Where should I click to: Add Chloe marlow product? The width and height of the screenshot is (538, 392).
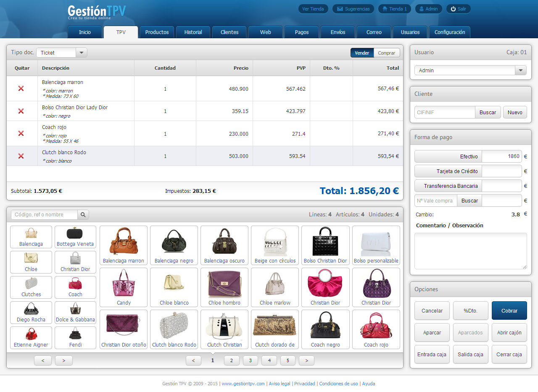275,287
